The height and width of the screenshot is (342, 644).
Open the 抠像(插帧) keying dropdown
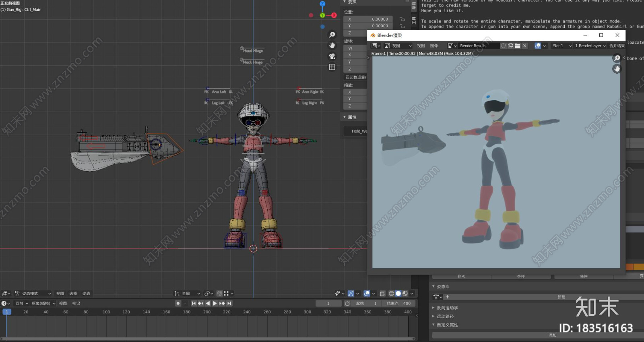tap(43, 303)
